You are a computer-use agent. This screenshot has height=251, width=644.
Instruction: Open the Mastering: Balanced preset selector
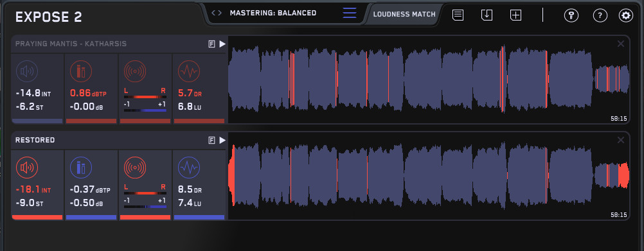pyautogui.click(x=273, y=13)
